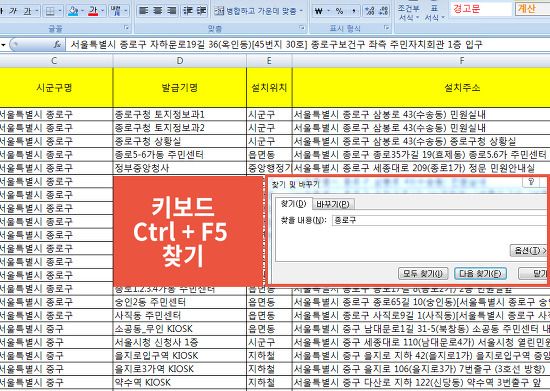Select cell 종로구청 토지정보과2

point(180,128)
